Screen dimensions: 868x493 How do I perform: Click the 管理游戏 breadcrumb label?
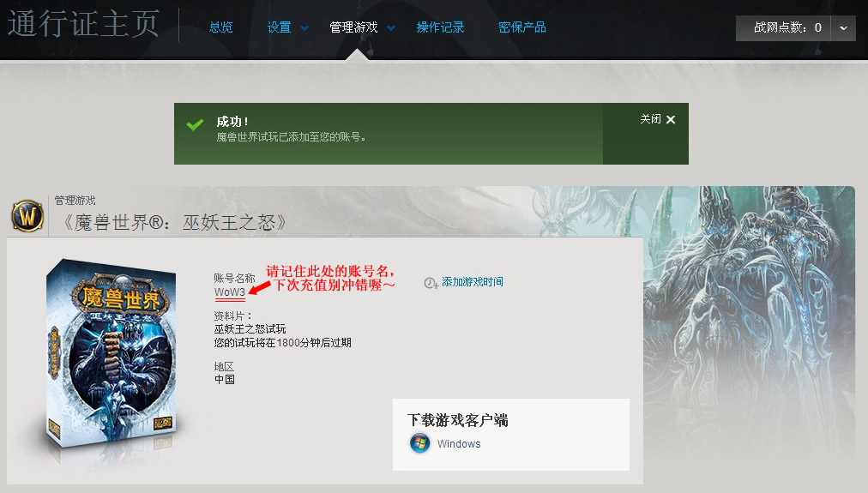(75, 201)
